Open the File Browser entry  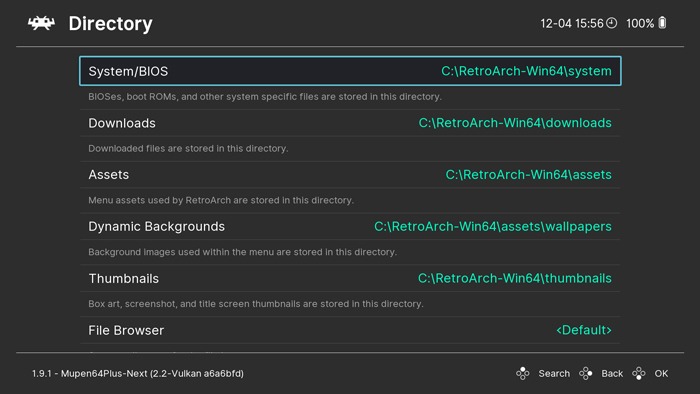(350, 330)
